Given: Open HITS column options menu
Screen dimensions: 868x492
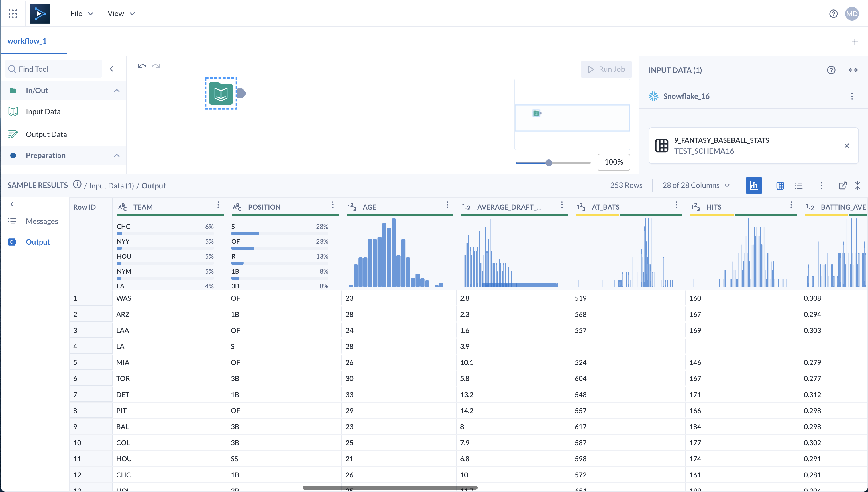Looking at the screenshot, I should point(791,205).
